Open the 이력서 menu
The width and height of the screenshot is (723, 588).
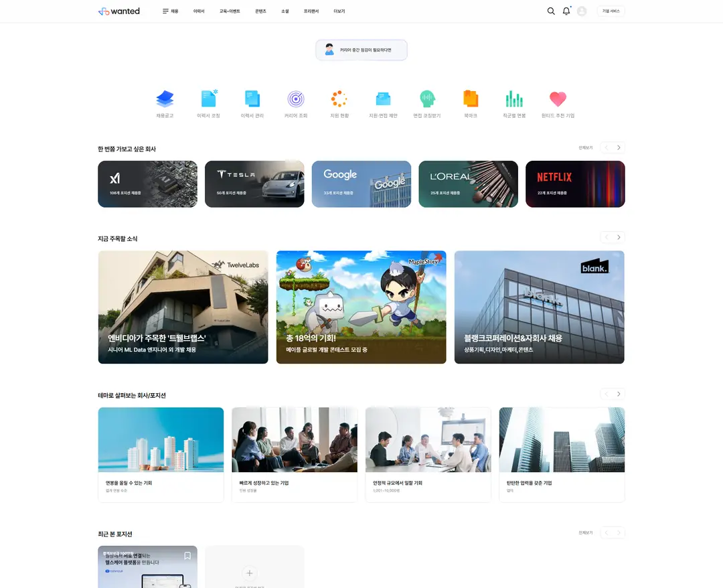pos(199,11)
